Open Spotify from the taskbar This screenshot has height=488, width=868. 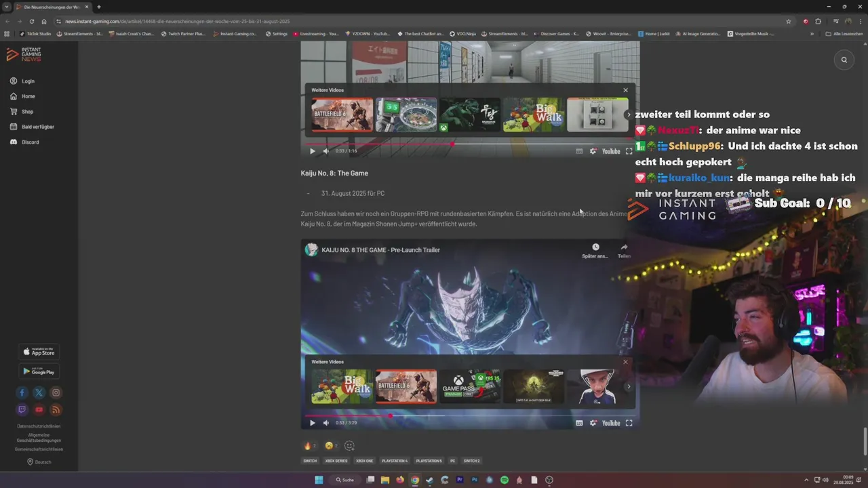click(505, 480)
